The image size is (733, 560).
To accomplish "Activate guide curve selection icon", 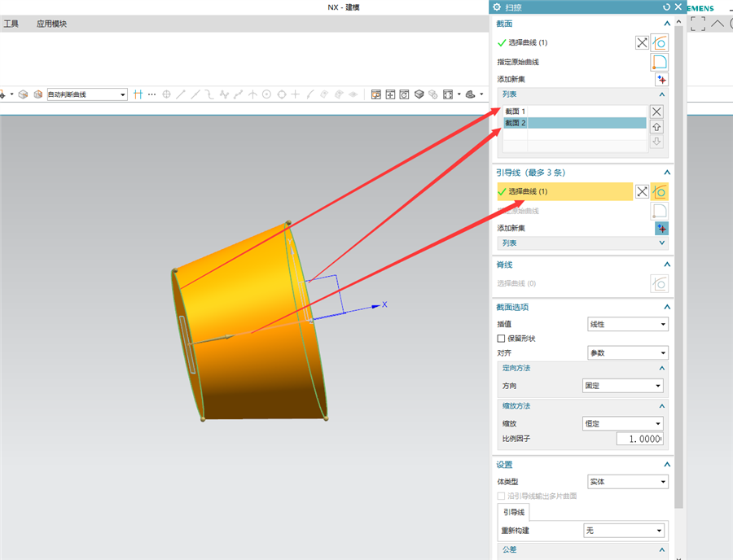I will coord(659,191).
